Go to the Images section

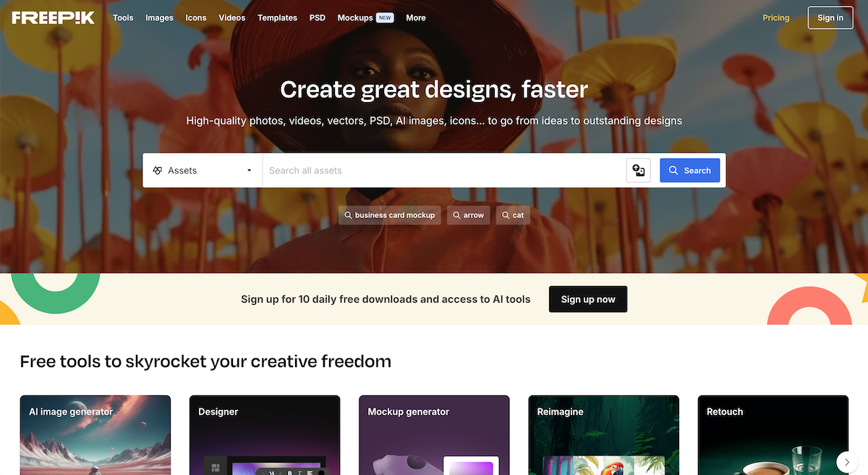point(159,17)
